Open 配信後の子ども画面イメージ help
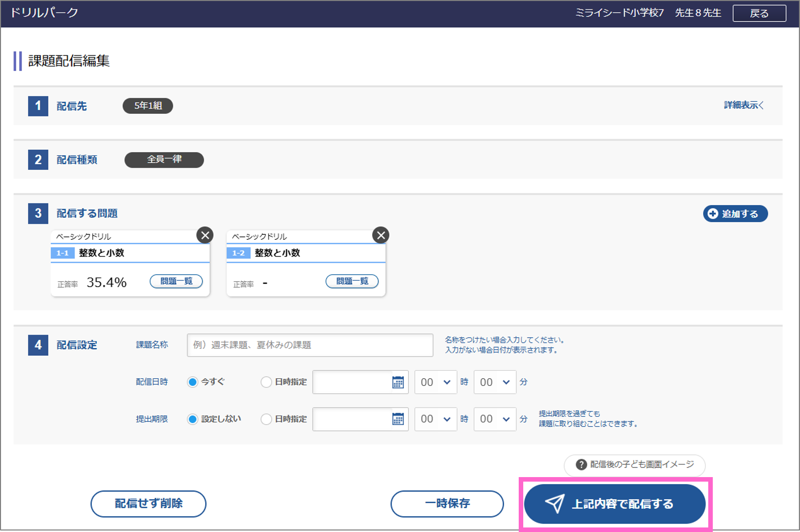This screenshot has width=800, height=532. [x=635, y=465]
